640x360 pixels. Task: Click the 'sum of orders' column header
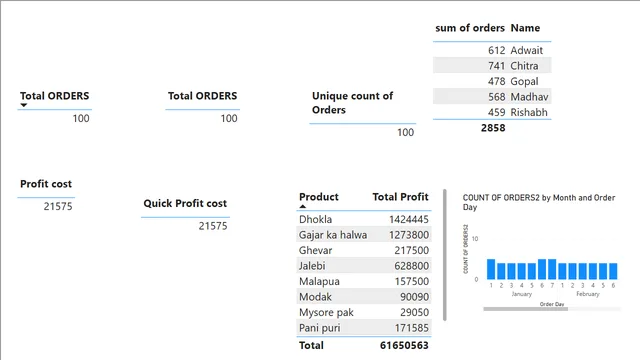pyautogui.click(x=470, y=28)
